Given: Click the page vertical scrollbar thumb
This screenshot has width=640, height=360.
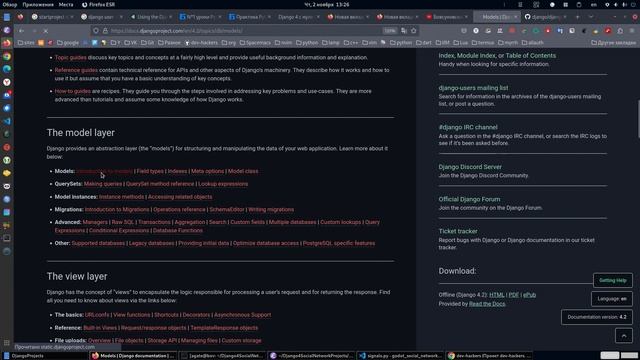Looking at the screenshot, I should click(x=638, y=119).
